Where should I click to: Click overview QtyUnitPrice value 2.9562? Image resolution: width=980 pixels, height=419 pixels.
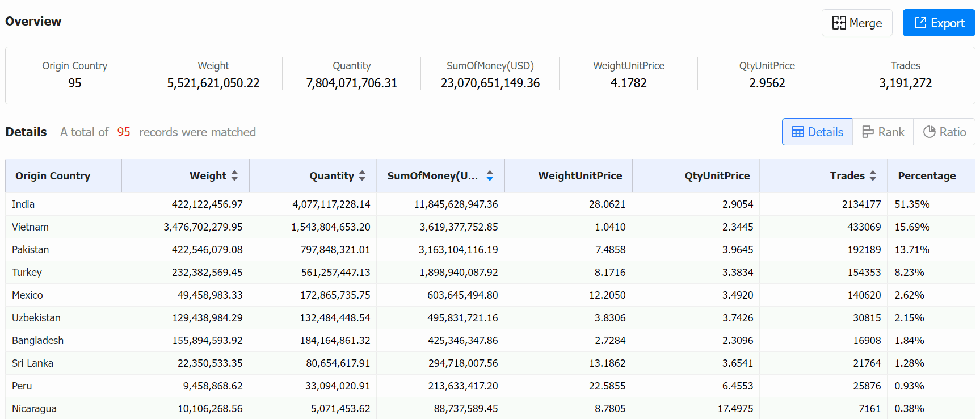point(767,83)
